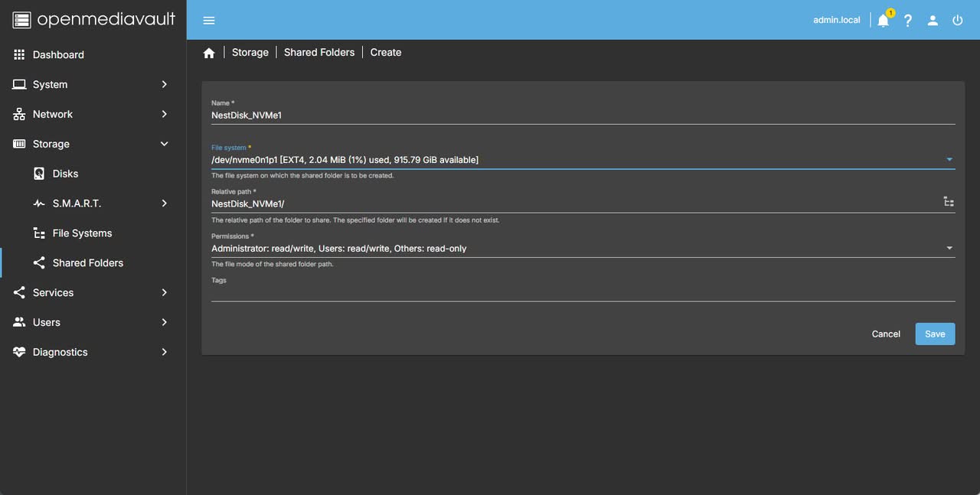The image size is (980, 495).
Task: Expand the Users menu chevron
Action: [x=164, y=323]
